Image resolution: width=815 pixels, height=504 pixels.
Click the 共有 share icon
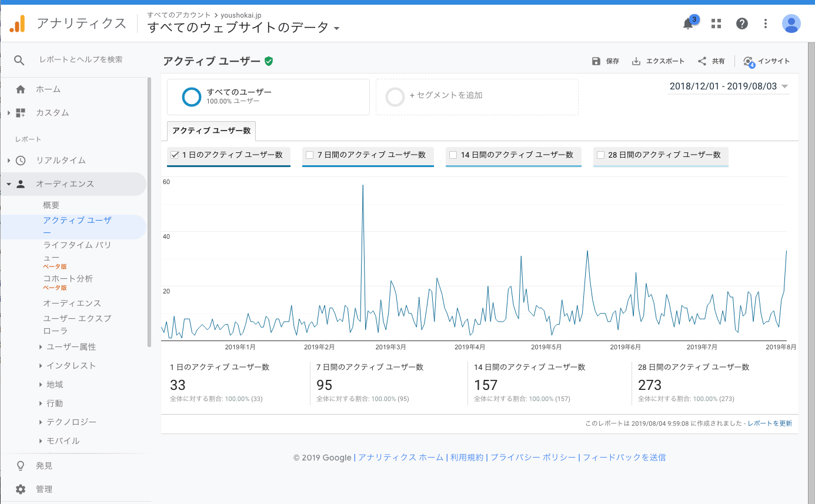[x=702, y=61]
